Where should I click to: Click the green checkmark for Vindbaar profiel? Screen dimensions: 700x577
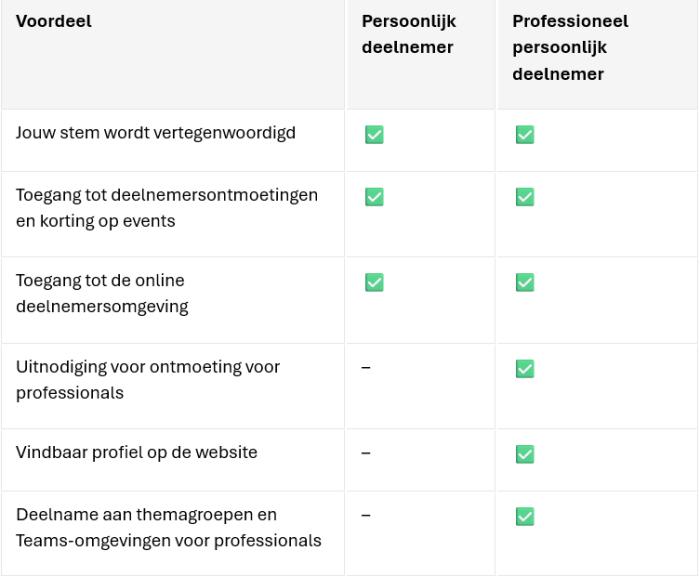point(524,454)
